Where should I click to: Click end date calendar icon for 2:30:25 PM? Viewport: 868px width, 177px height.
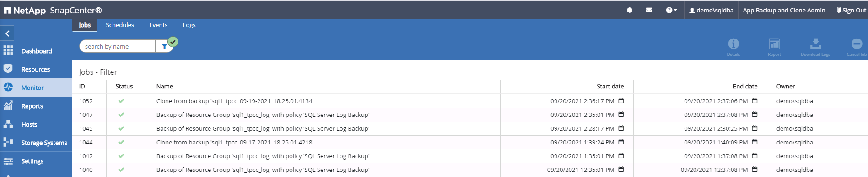pyautogui.click(x=755, y=128)
